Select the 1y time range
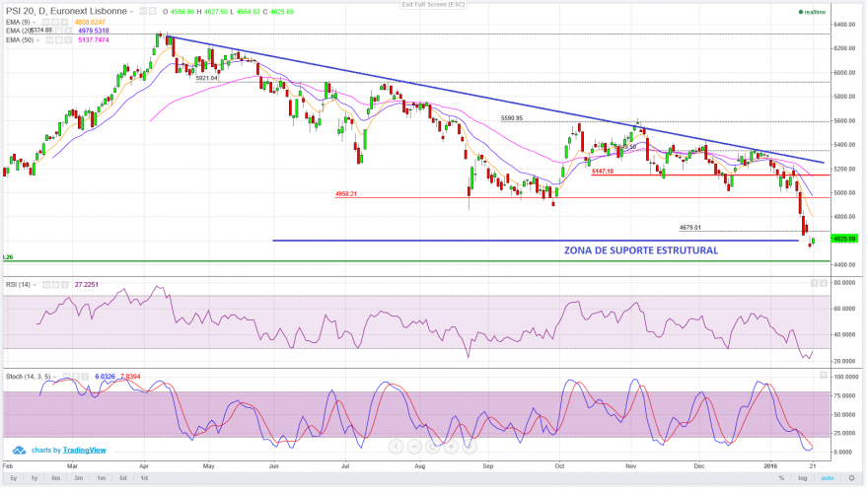Viewport: 868px width, 492px height. tap(35, 478)
